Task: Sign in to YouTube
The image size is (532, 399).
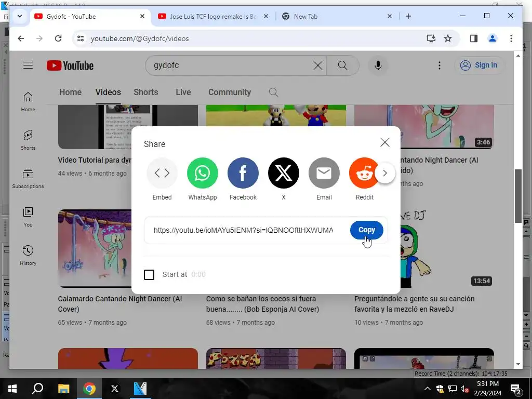Action: 479,65
